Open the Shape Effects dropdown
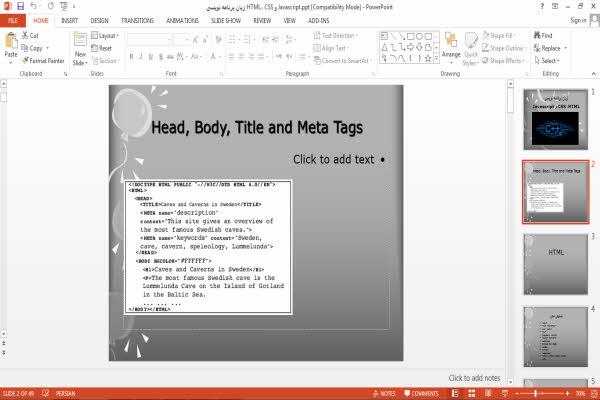 [x=503, y=60]
